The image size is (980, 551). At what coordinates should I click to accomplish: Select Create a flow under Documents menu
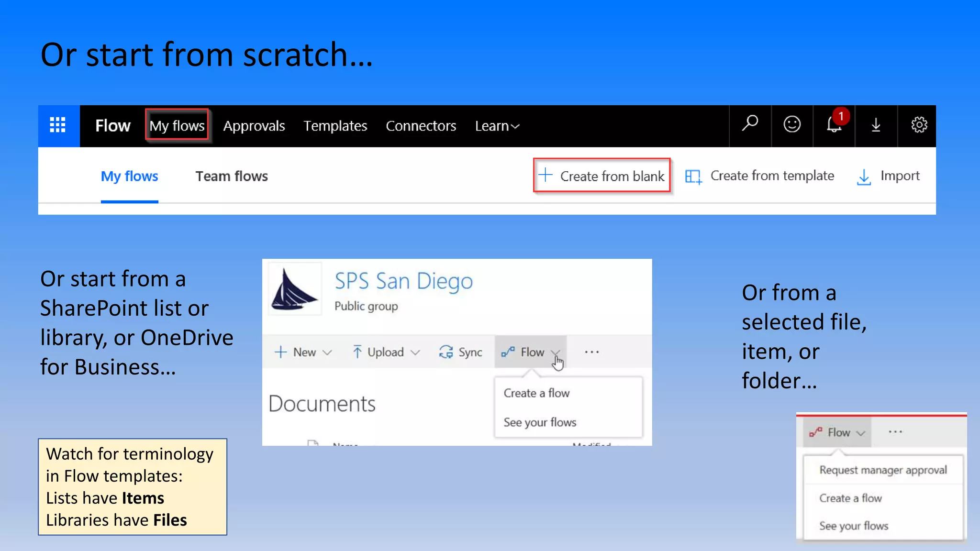click(536, 393)
